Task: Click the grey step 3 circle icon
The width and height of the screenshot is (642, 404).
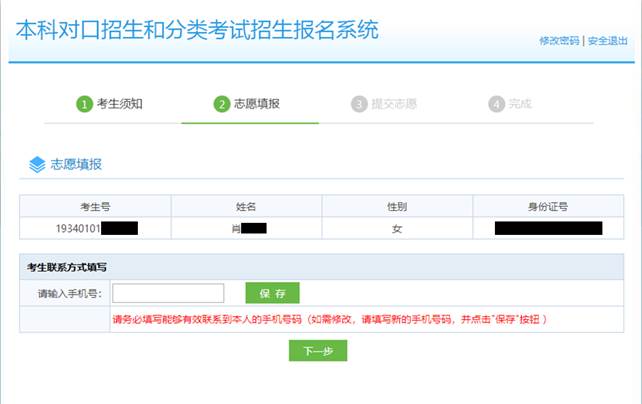Action: coord(359,104)
